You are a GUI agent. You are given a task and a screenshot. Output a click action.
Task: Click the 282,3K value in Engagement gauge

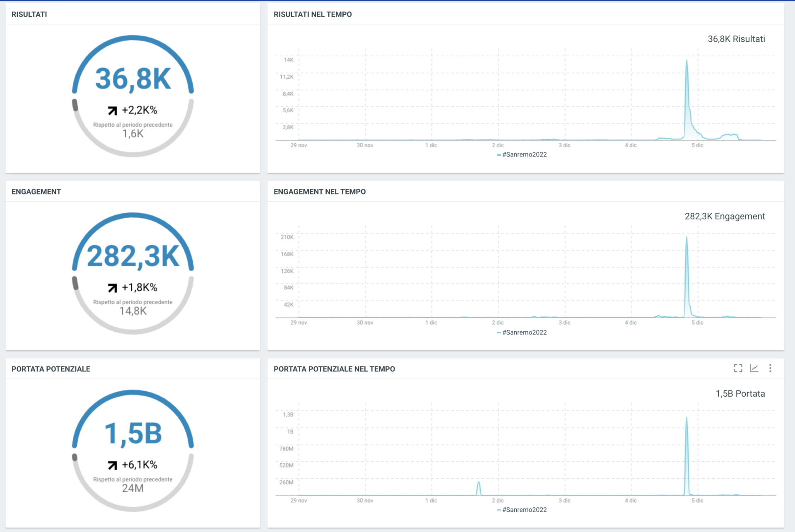click(x=133, y=256)
